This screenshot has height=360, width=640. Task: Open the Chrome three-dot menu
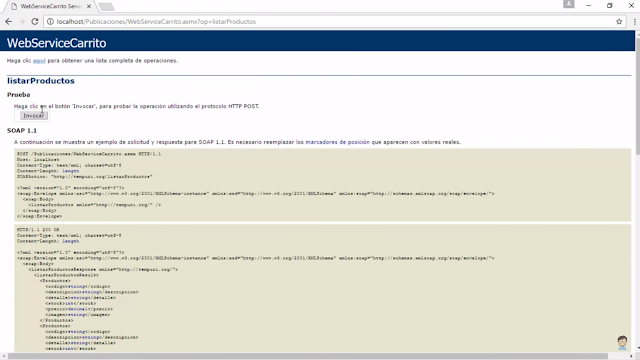(635, 22)
